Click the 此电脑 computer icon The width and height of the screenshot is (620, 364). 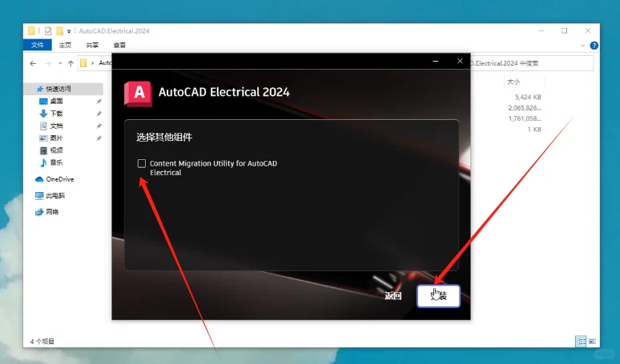click(x=39, y=195)
